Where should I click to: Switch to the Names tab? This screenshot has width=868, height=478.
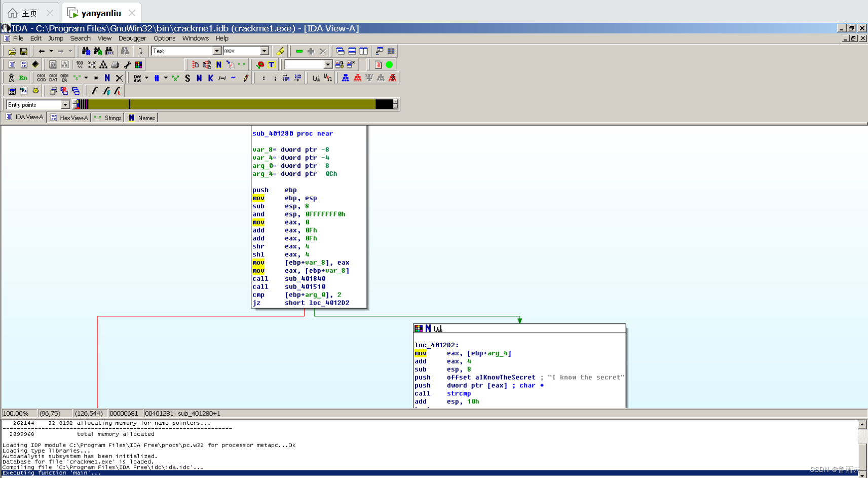click(142, 118)
